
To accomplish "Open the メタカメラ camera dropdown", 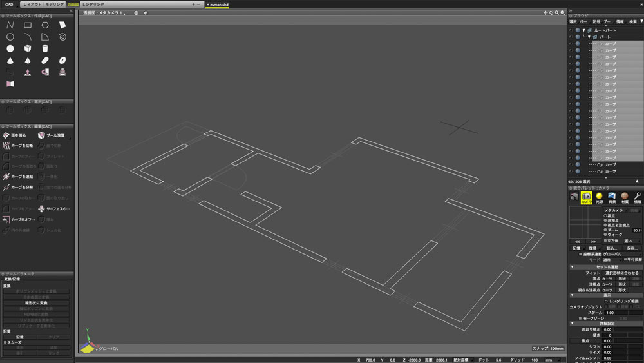I will [x=615, y=210].
